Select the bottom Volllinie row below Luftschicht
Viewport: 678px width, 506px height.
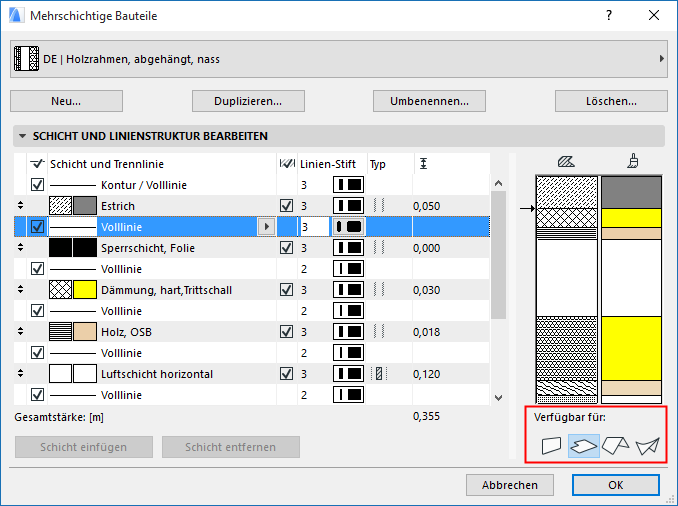[252, 395]
